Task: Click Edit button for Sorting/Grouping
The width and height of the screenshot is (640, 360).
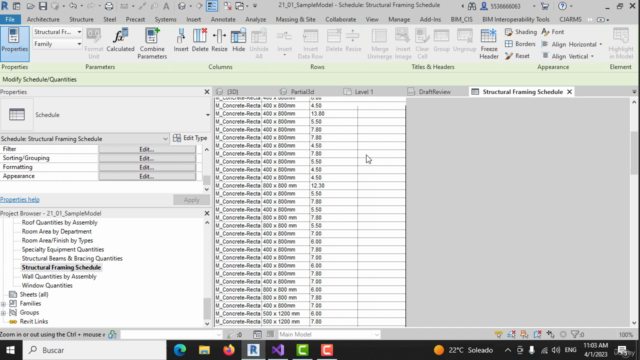Action: point(147,158)
